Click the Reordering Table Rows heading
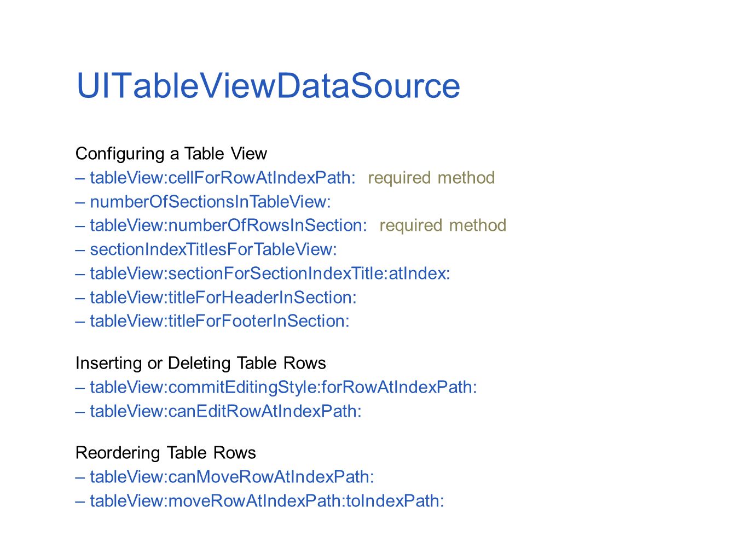747x560 pixels. [166, 453]
